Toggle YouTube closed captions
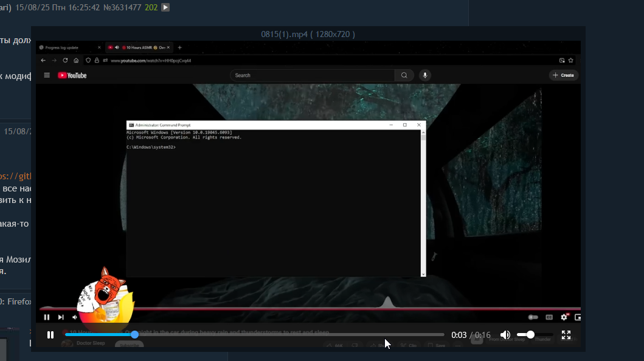This screenshot has height=361, width=644. click(x=549, y=317)
